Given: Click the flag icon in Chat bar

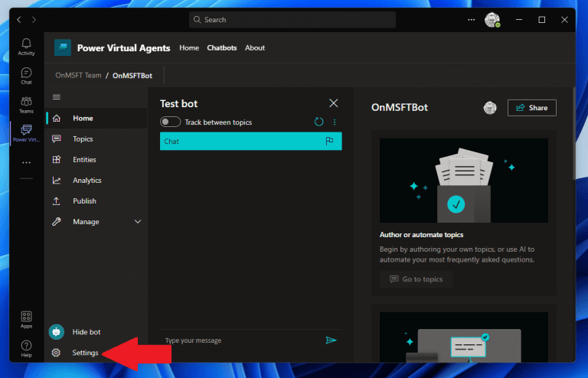Looking at the screenshot, I should 329,141.
